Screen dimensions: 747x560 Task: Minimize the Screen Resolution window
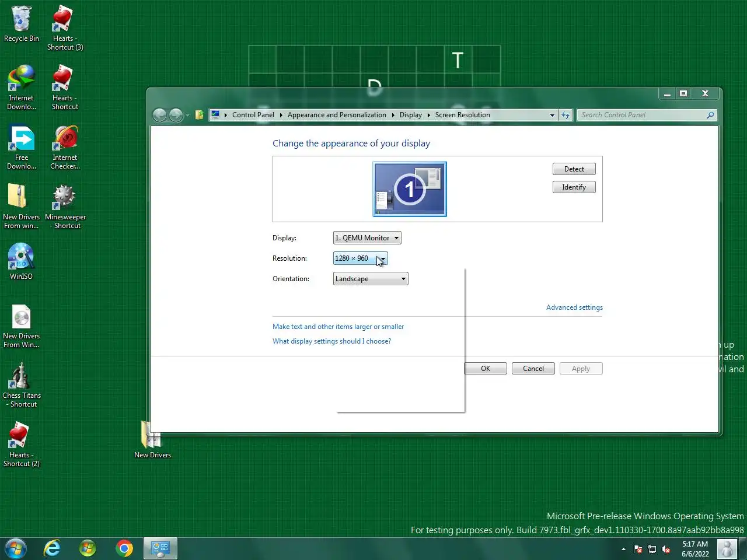tap(667, 94)
